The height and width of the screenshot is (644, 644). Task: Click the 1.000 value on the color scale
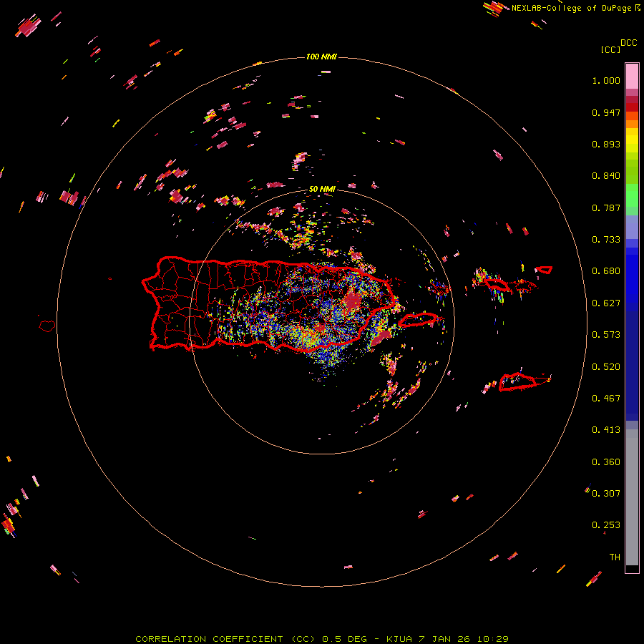(606, 80)
